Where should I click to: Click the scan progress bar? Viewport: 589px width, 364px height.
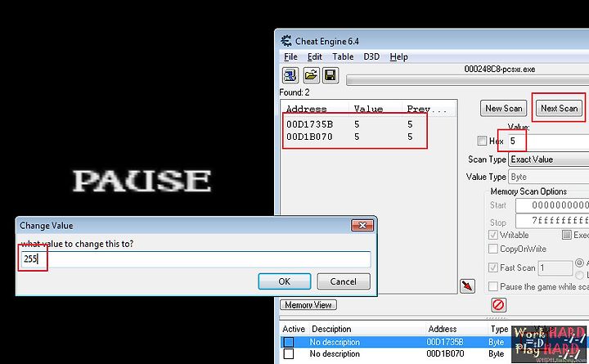467,80
